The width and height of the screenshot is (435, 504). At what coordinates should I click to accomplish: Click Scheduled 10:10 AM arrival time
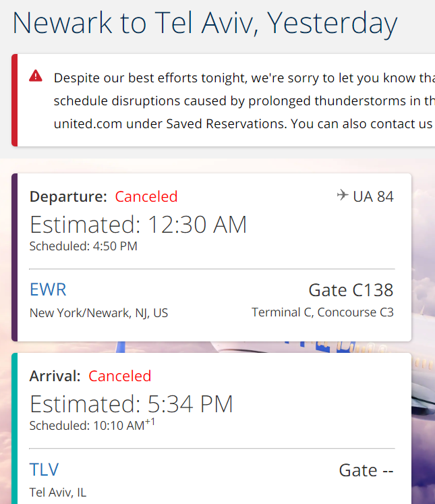[92, 424]
